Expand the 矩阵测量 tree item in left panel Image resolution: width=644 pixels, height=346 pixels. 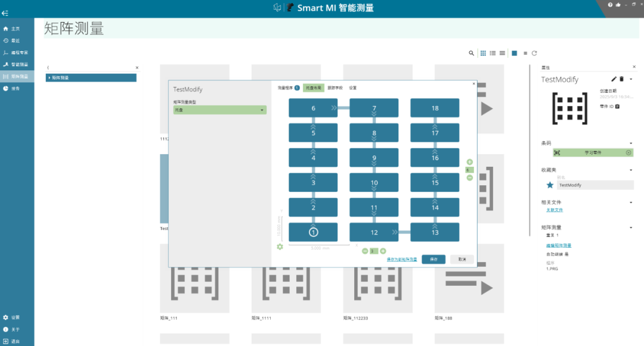pyautogui.click(x=91, y=77)
